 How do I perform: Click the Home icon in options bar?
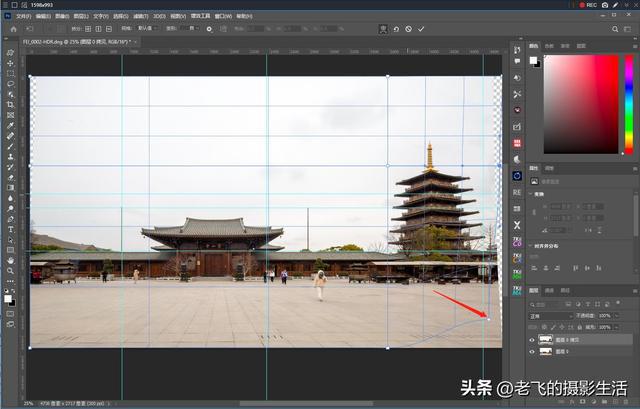(x=13, y=29)
